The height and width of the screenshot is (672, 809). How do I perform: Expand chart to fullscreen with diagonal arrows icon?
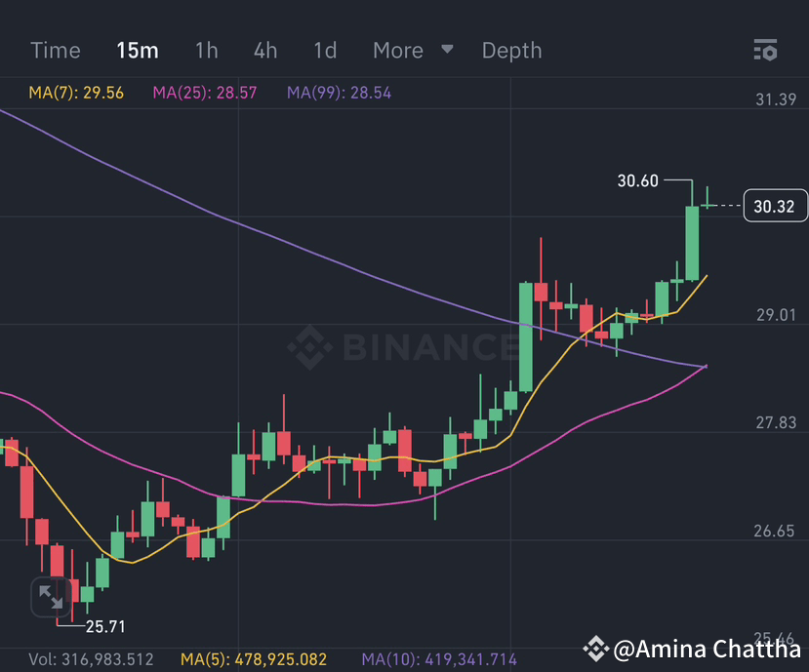click(50, 598)
